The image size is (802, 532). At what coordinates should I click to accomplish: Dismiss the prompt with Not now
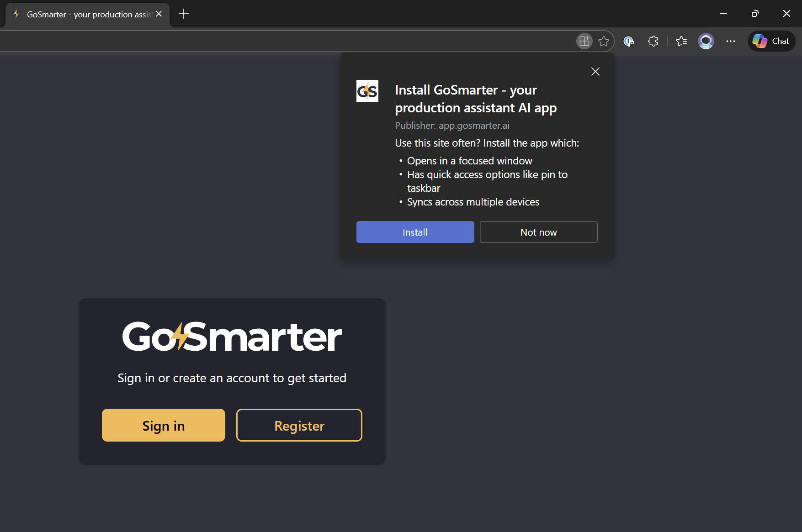coord(538,232)
